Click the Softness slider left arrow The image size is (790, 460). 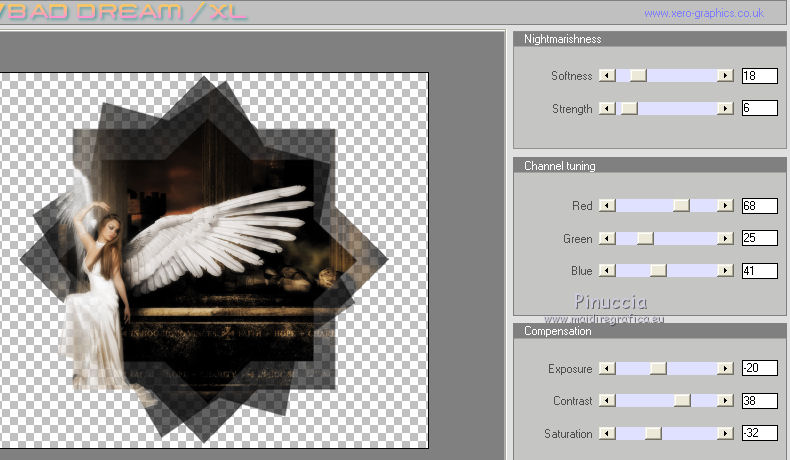click(607, 76)
